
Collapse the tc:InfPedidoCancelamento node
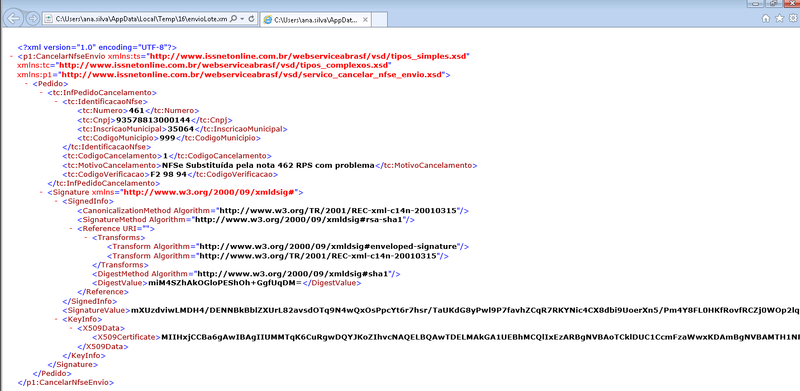[41, 92]
